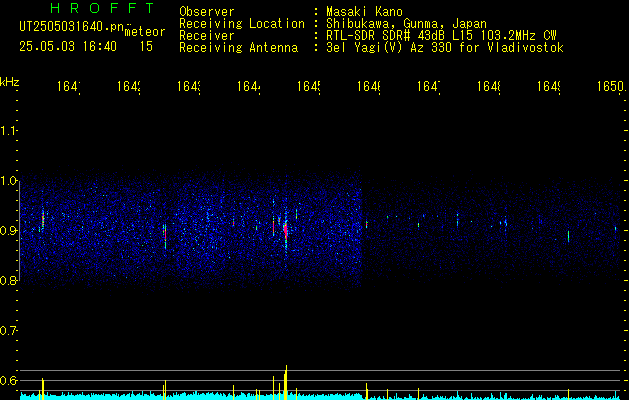Click the kHz axis unit label
The width and height of the screenshot is (629, 400).
(x=9, y=82)
